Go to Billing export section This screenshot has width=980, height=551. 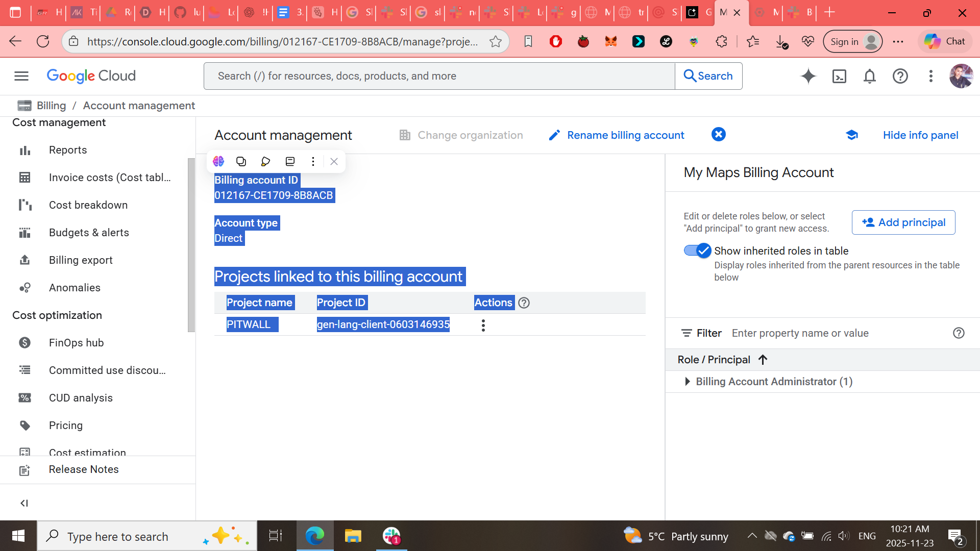[x=81, y=260]
